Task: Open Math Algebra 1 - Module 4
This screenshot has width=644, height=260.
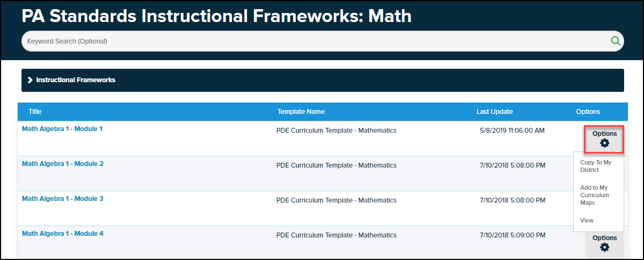Action: pyautogui.click(x=63, y=234)
